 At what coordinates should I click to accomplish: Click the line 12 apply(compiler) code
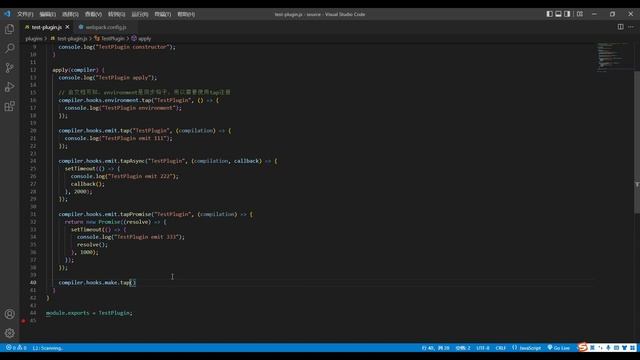click(x=78, y=70)
